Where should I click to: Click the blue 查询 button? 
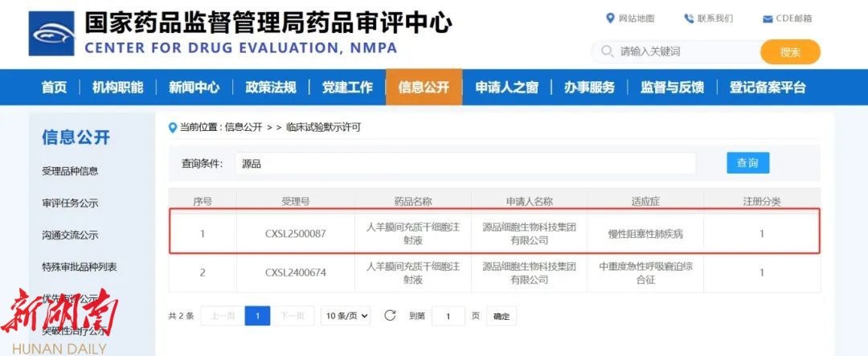[747, 163]
